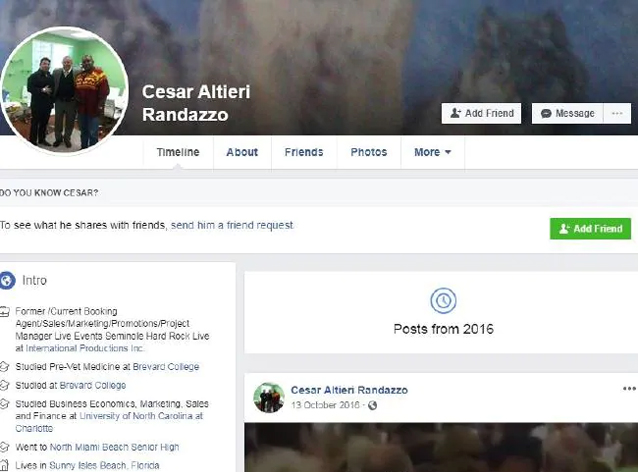Click the small avatar on the 2016 post
Screen dimensions: 638x472
coord(269,397)
